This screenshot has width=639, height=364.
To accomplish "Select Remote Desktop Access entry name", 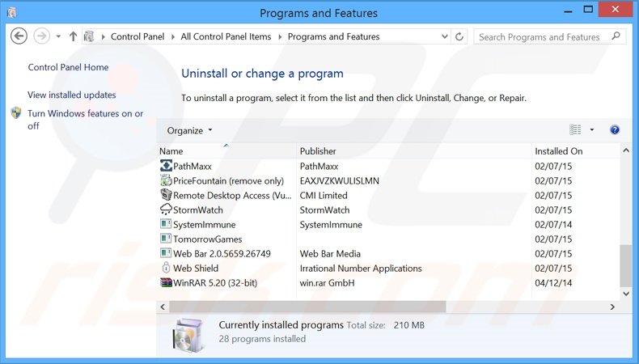I will coord(232,196).
